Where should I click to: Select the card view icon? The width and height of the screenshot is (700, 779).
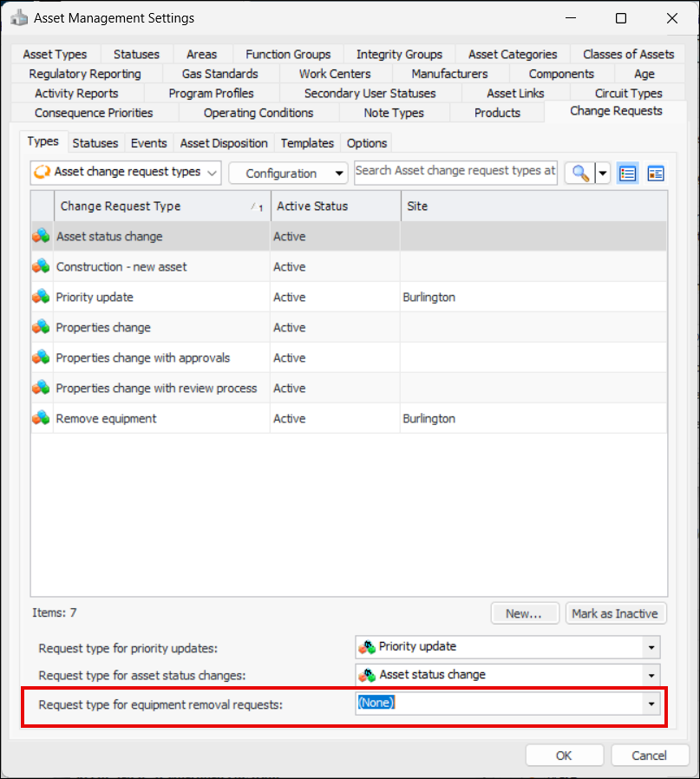tap(656, 173)
